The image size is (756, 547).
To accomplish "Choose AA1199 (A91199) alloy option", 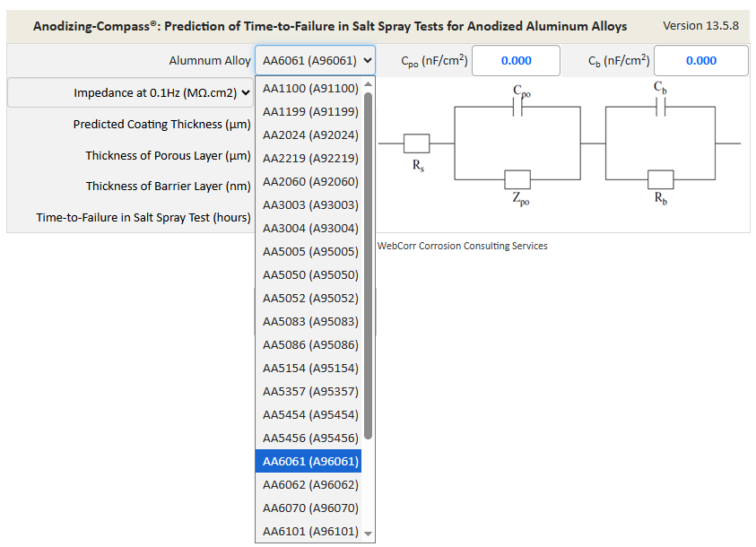I will coord(309,111).
